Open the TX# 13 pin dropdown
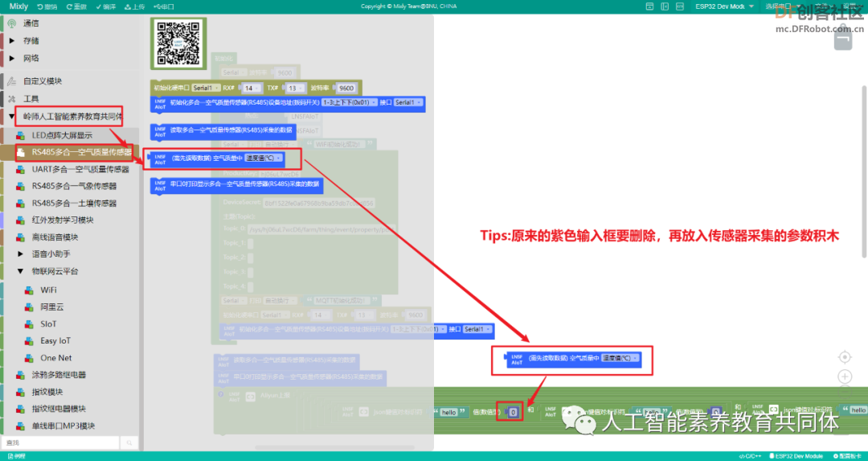The height and width of the screenshot is (461, 868). (295, 88)
